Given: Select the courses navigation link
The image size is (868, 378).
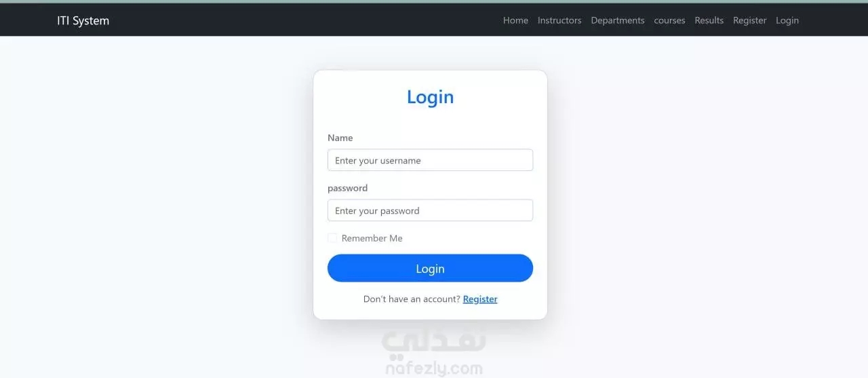Looking at the screenshot, I should click(669, 20).
